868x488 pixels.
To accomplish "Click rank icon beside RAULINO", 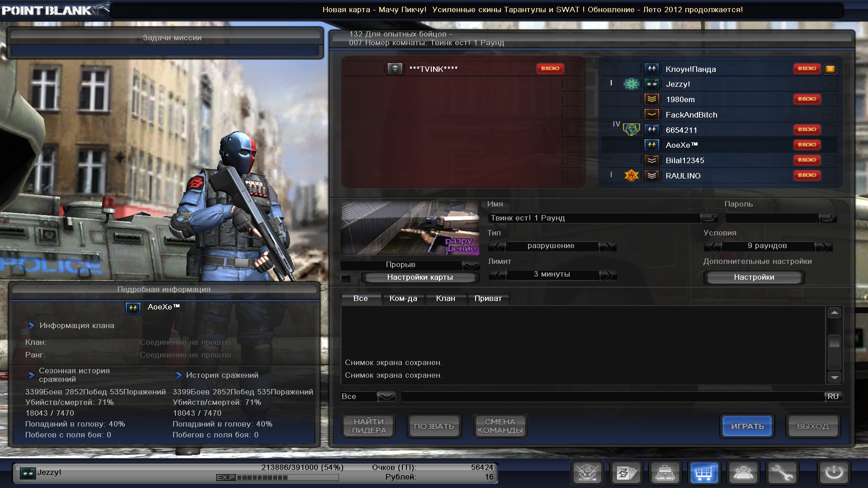I will tap(651, 175).
